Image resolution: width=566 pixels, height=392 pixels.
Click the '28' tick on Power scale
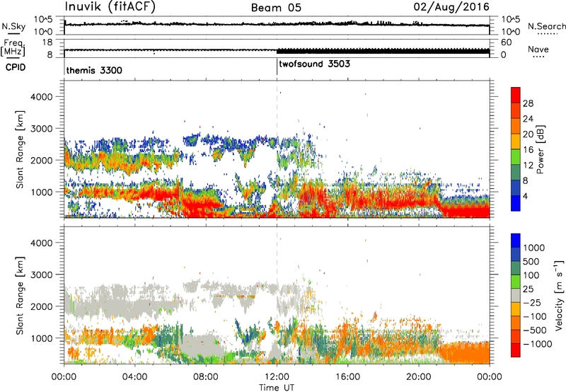[x=528, y=103]
